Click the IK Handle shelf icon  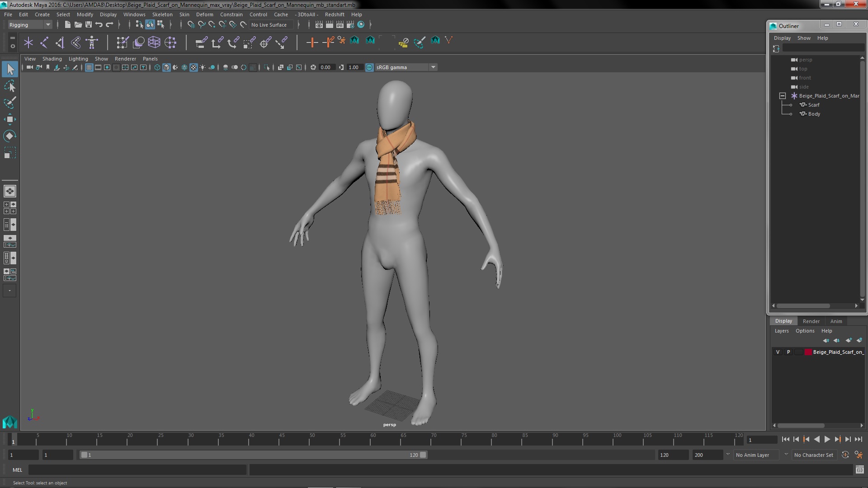tap(60, 42)
